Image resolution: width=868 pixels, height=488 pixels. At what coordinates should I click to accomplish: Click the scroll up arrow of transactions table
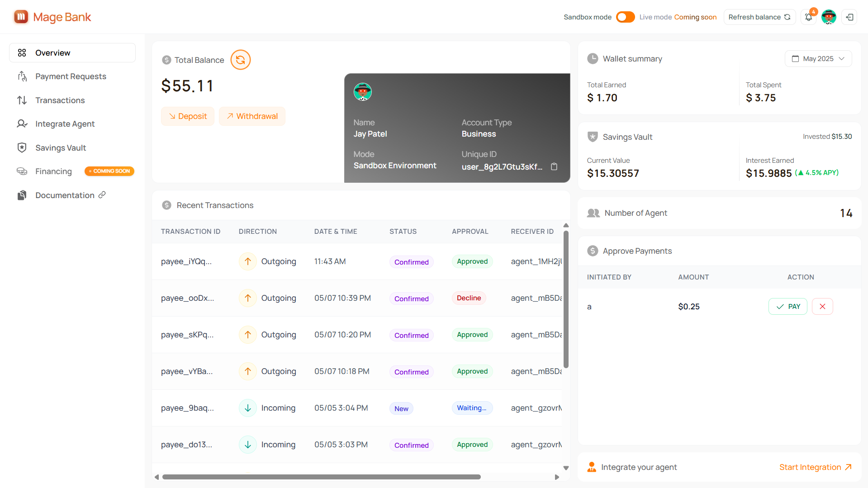(566, 225)
